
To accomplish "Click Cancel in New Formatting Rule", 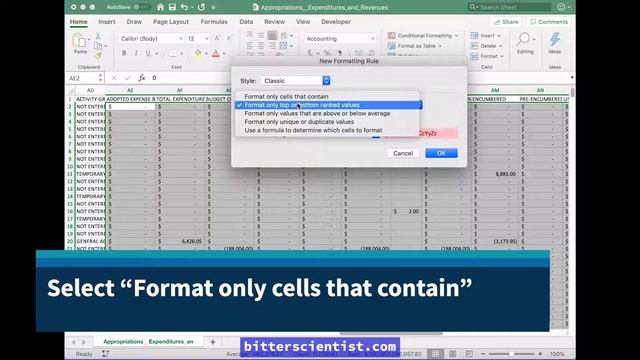I will click(x=403, y=153).
